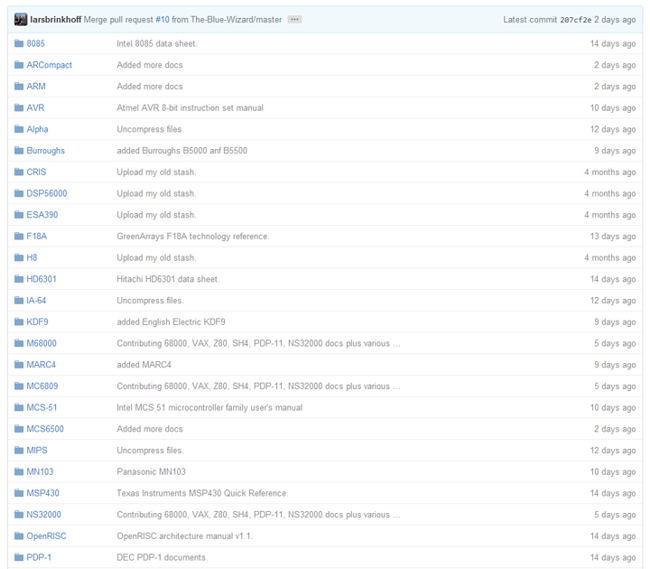Image resolution: width=650 pixels, height=569 pixels.
Task: Click the folder icon beside ARCompact
Action: point(19,65)
